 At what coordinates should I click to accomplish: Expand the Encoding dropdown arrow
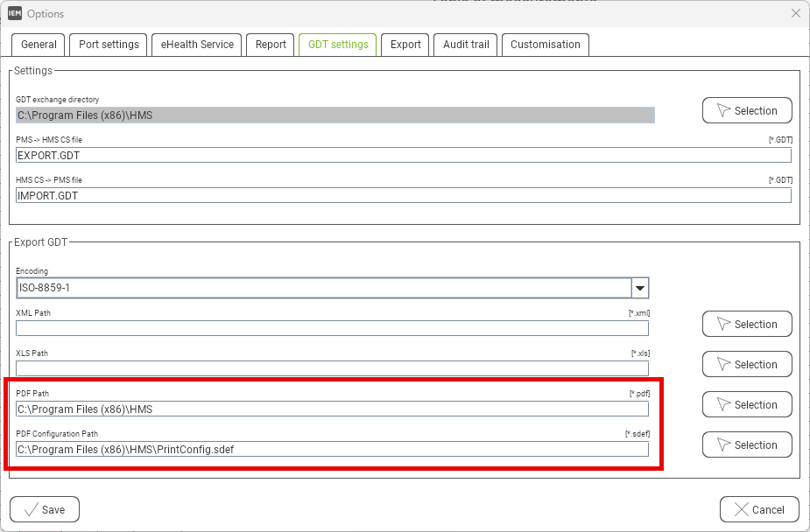tap(640, 288)
